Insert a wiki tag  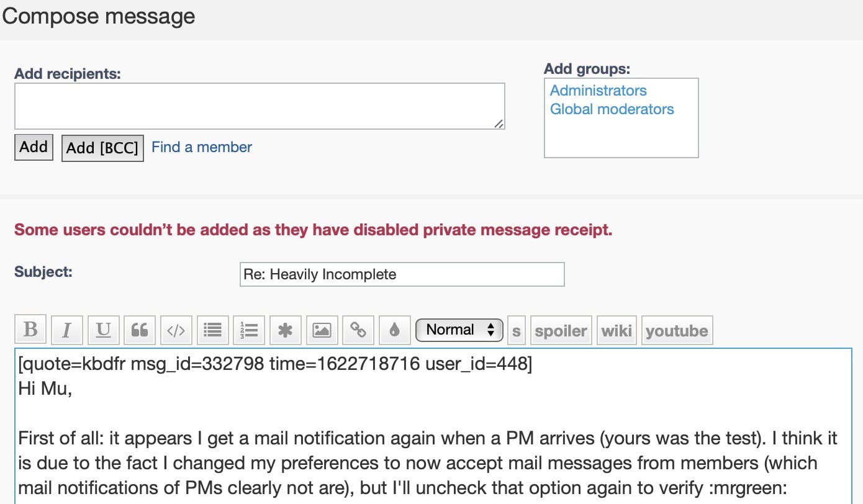pos(617,330)
